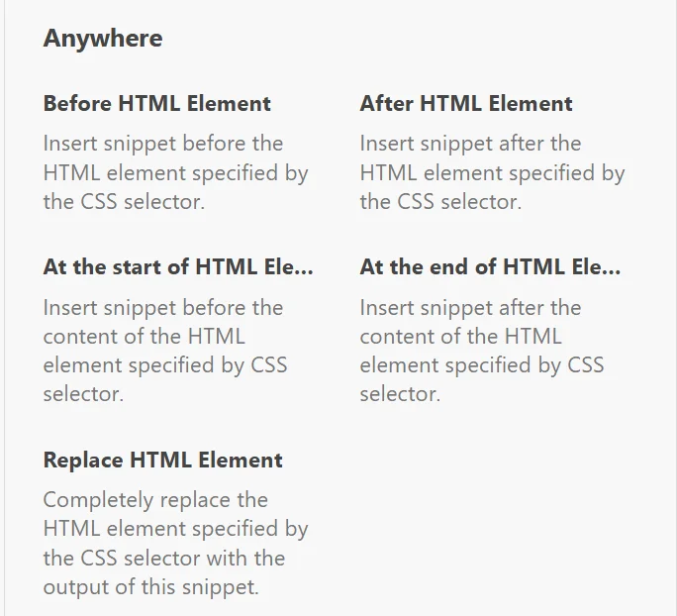Click 'selector.' line under end of HTML Element

[x=400, y=394]
